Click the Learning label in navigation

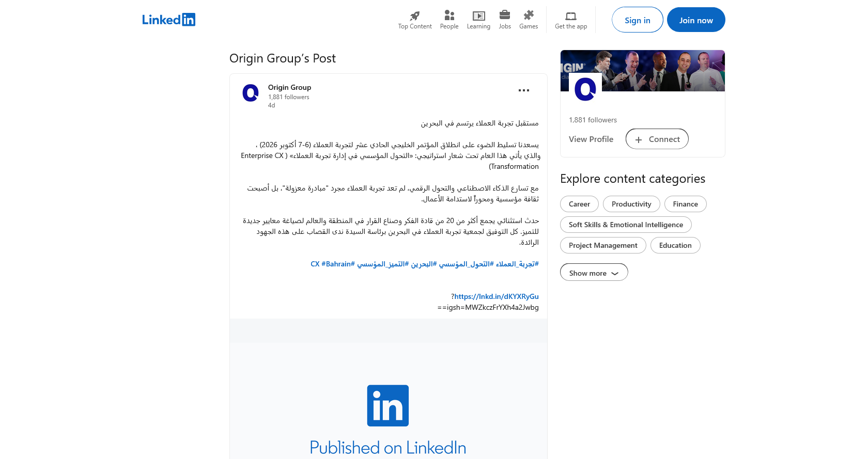coord(478,26)
